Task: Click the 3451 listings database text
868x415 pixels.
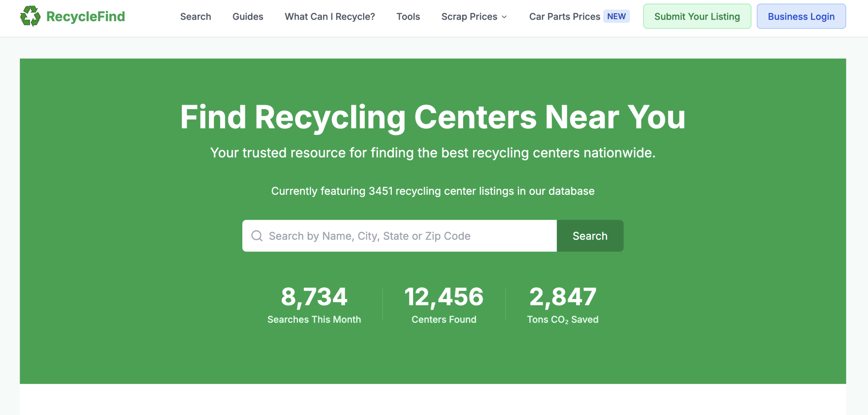Action: pos(433,191)
